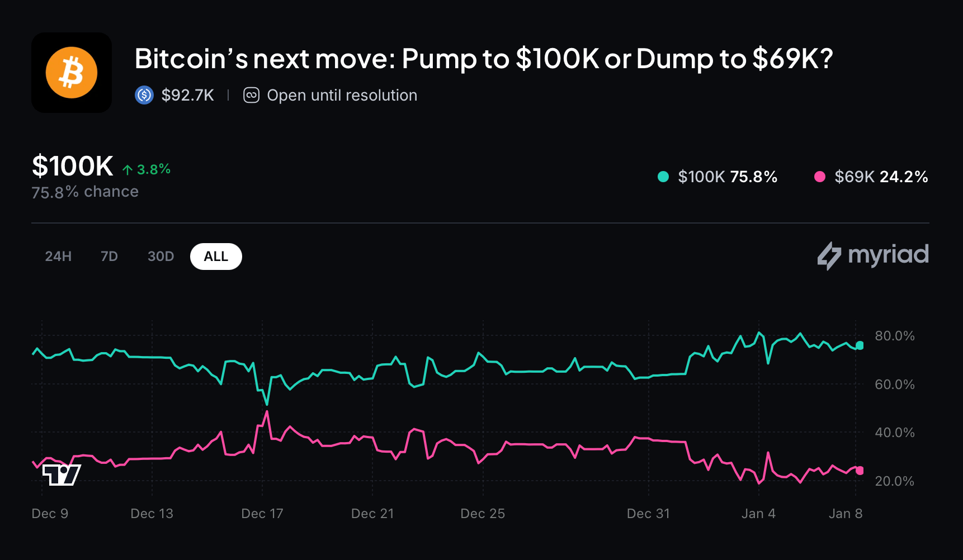The height and width of the screenshot is (560, 963).
Task: Open the Open until resolution info
Action: click(x=342, y=95)
